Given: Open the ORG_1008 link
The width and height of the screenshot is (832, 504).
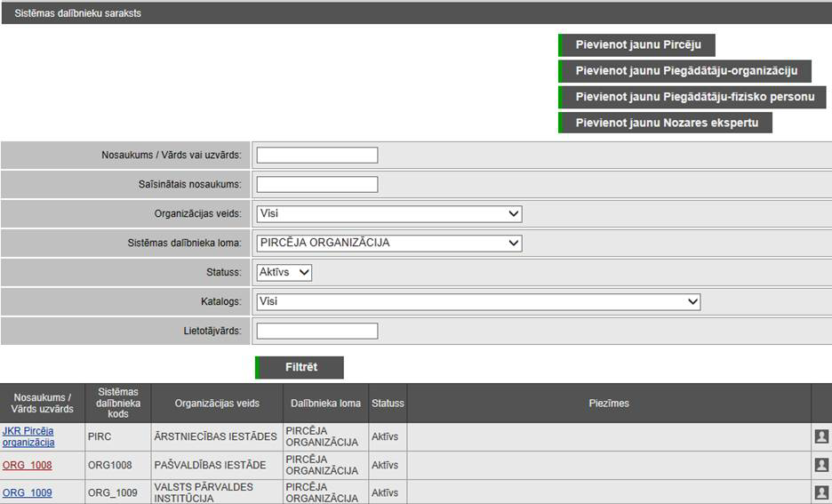Looking at the screenshot, I should coord(28,465).
